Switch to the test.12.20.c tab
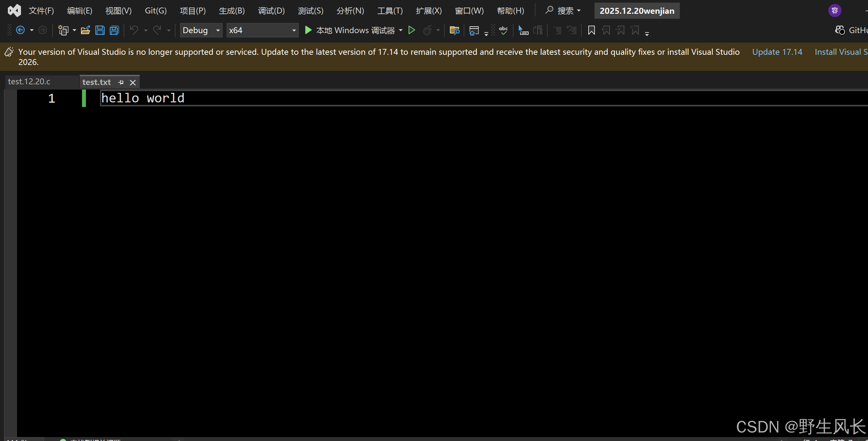 coord(29,82)
